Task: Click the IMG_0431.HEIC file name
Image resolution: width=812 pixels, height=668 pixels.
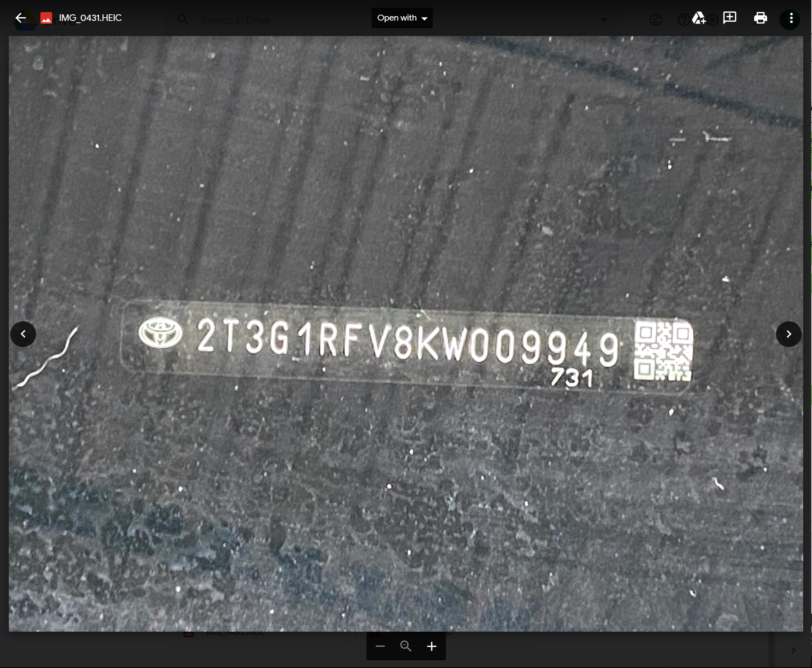Action: (x=90, y=18)
